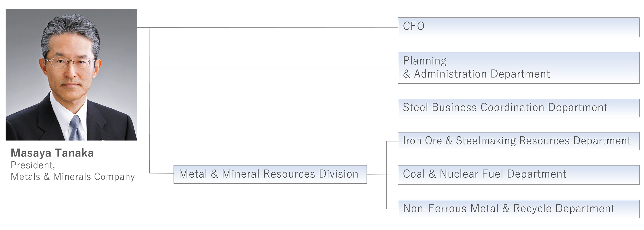
Task: Click the Metal & Mineral Resources Division box
Action: [x=270, y=174]
